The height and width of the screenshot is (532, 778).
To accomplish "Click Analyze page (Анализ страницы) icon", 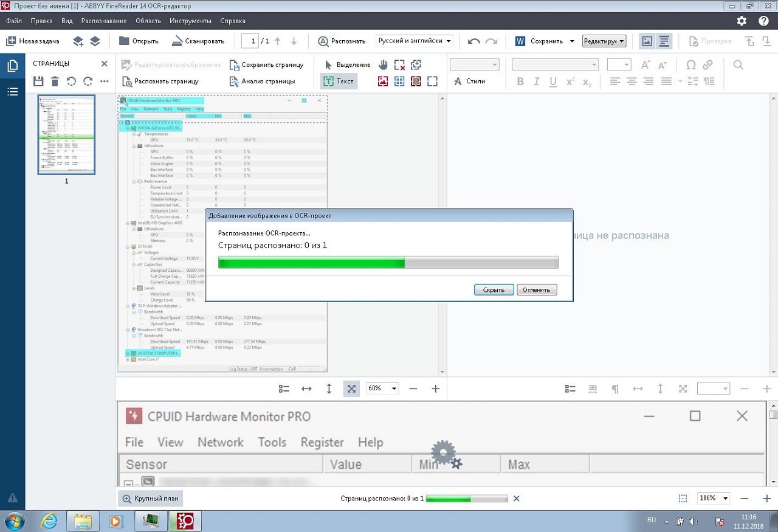I will pyautogui.click(x=235, y=81).
